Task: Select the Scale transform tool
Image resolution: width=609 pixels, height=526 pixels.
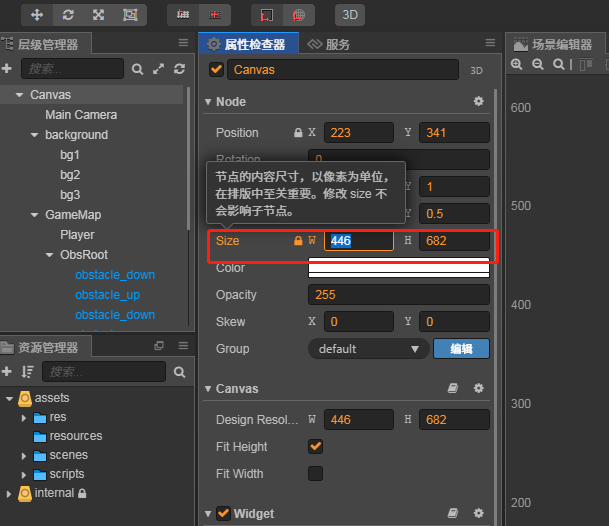Action: point(99,15)
